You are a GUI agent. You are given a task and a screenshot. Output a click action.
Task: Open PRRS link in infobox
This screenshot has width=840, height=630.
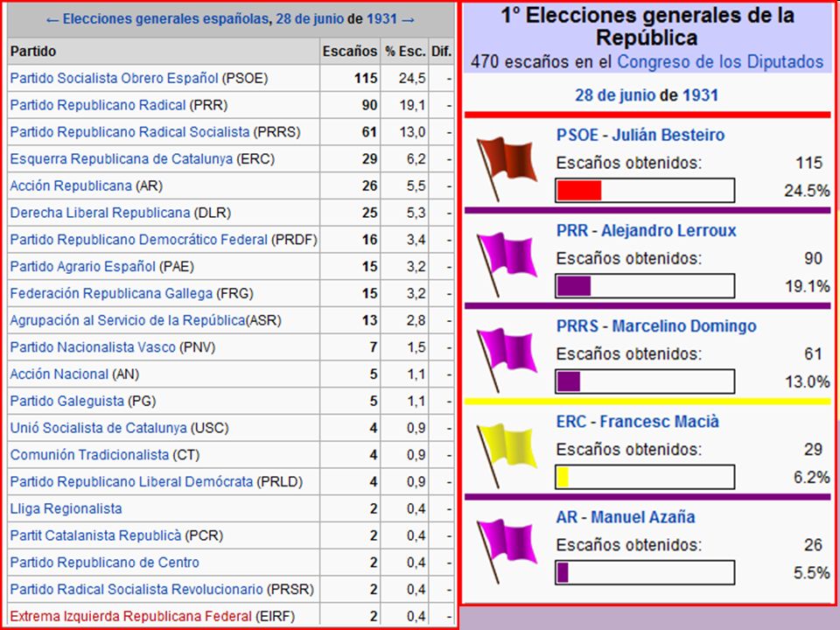[577, 326]
